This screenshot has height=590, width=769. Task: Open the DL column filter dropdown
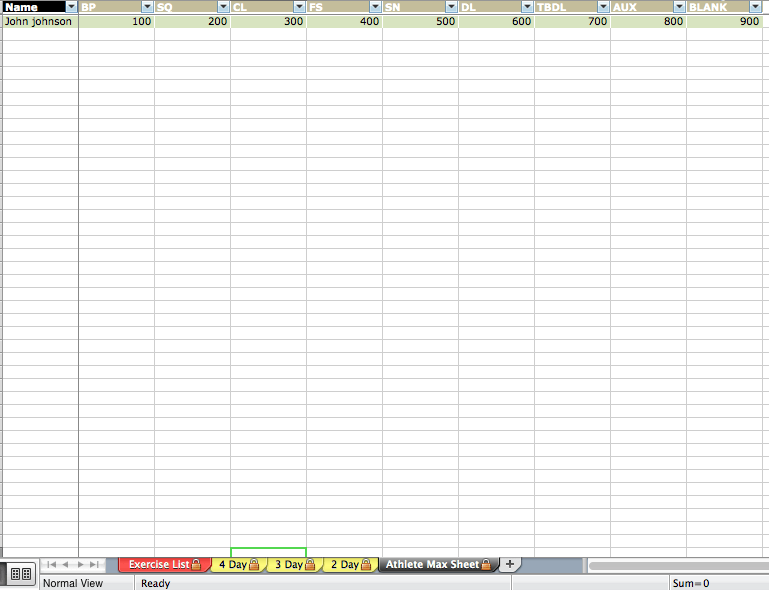(x=527, y=7)
